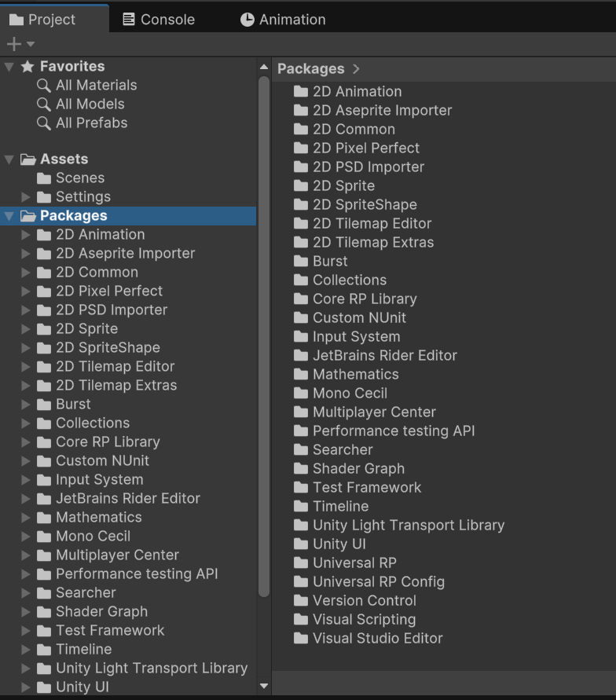Viewport: 616px width, 700px height.
Task: Open the plus create-asset dropdown
Action: (20, 44)
